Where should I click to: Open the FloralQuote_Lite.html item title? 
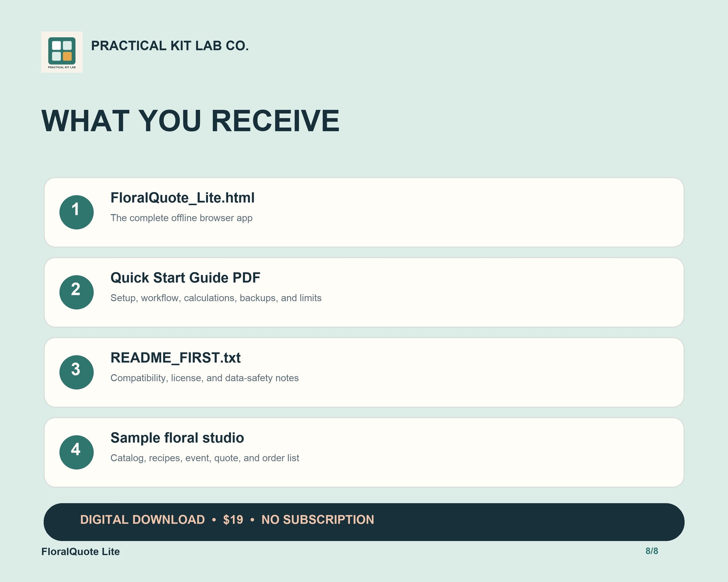(182, 198)
